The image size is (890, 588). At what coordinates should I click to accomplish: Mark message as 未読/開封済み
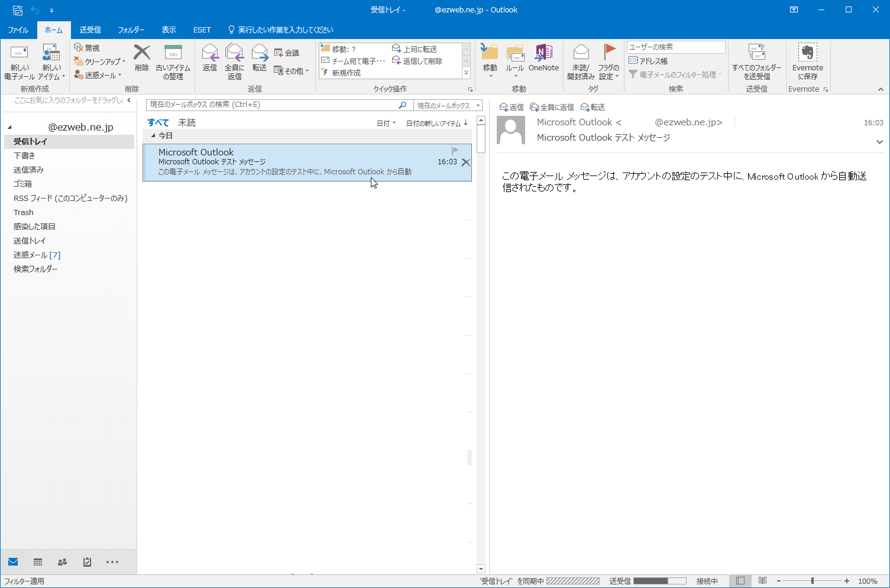(580, 61)
